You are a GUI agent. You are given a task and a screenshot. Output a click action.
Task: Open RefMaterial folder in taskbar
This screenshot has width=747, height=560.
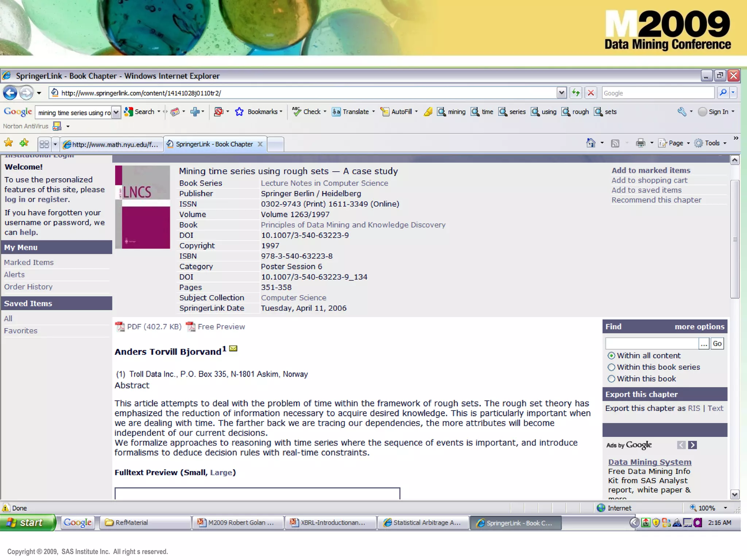145,522
